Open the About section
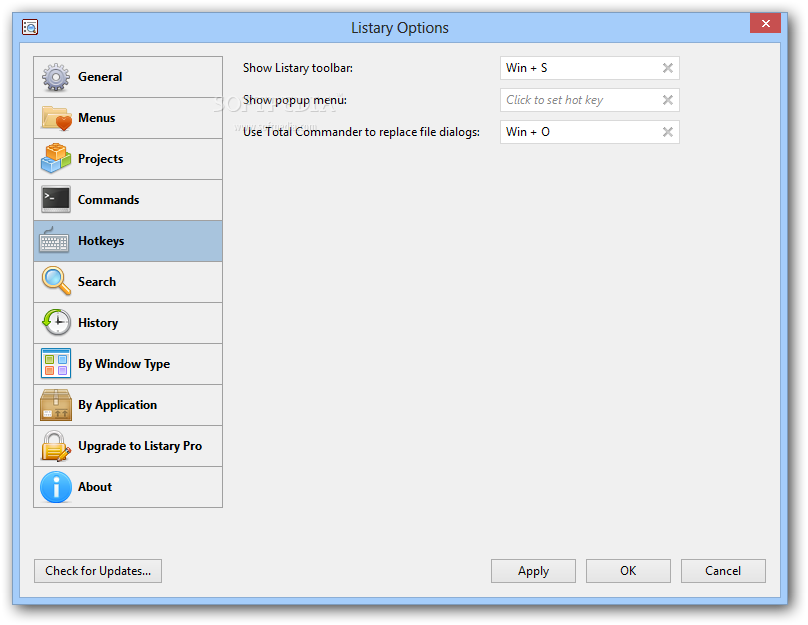 coord(128,487)
